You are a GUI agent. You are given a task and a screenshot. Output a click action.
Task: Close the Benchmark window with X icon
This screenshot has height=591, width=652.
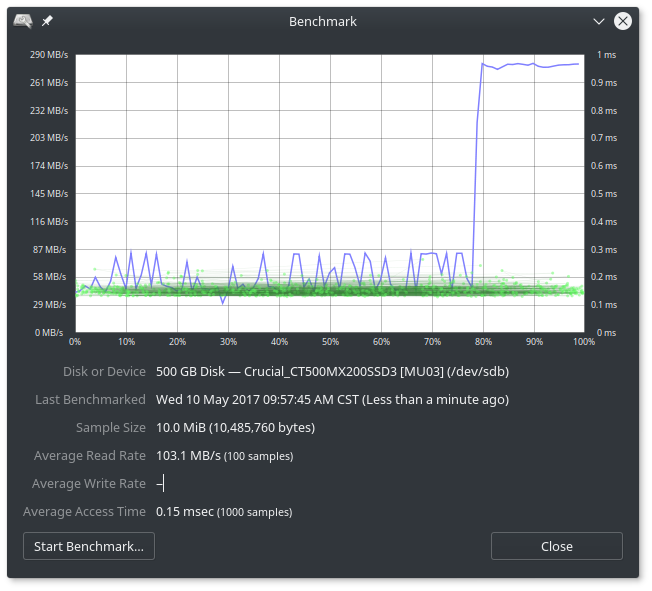click(622, 21)
